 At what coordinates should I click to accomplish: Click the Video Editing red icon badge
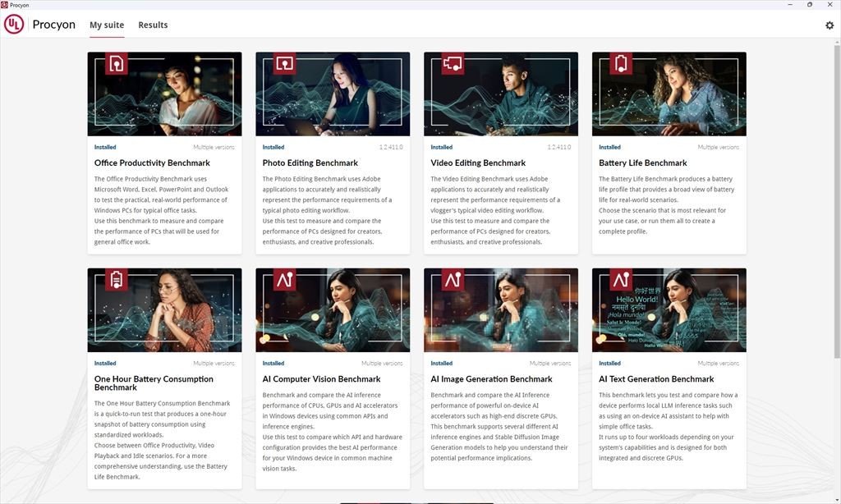453,63
